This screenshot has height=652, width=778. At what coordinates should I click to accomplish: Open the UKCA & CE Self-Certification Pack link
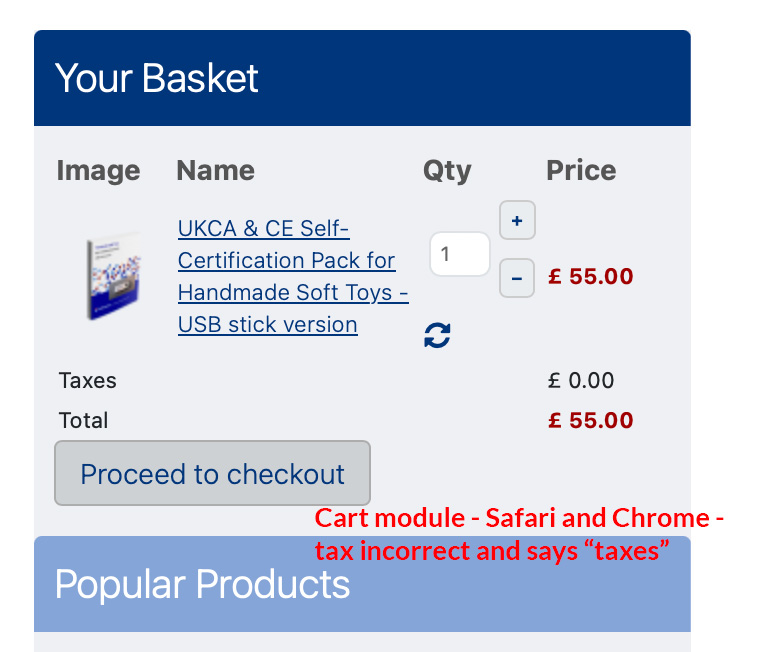pos(287,260)
